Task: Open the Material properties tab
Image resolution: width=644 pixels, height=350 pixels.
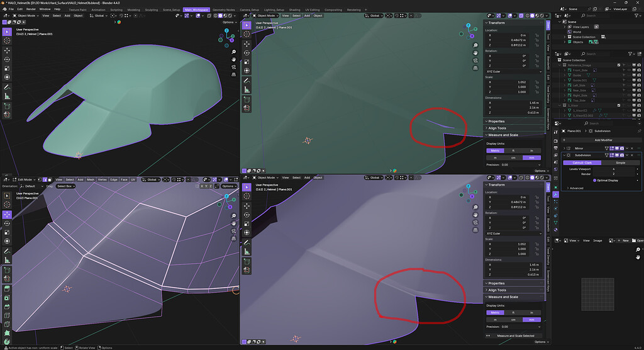Action: click(556, 230)
